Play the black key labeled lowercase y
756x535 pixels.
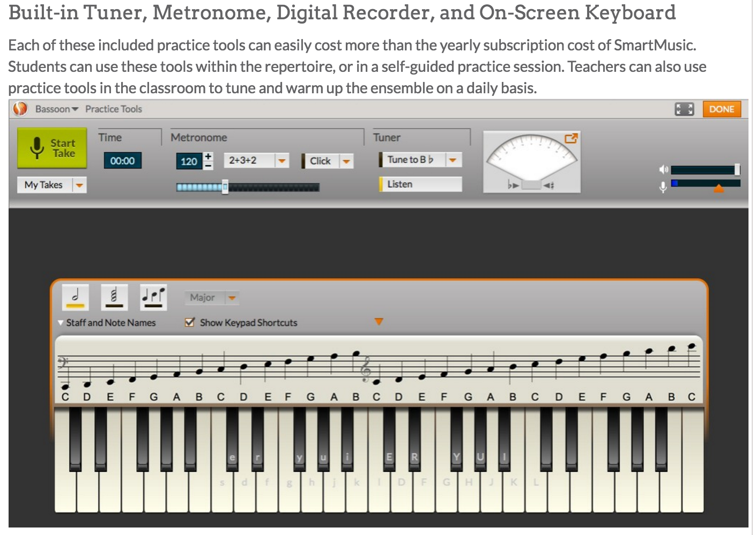(299, 440)
